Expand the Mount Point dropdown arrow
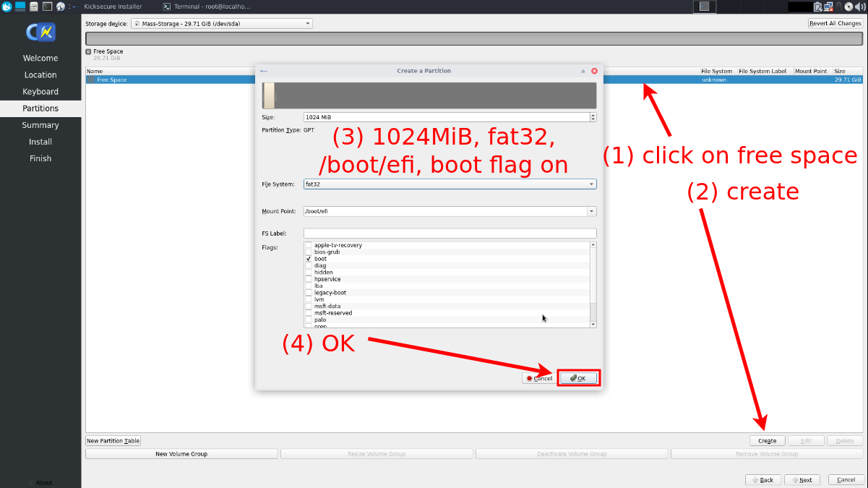This screenshot has height=488, width=868. (x=592, y=211)
